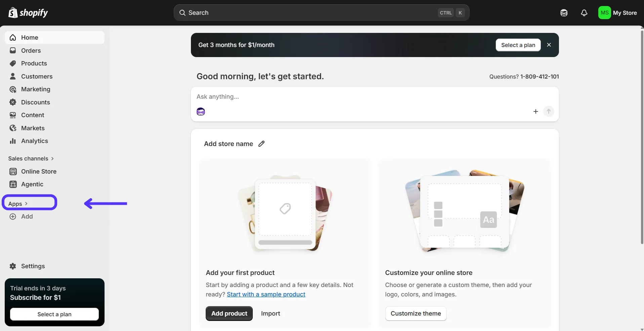The height and width of the screenshot is (331, 644).
Task: Click Select a plan in trial card
Action: [54, 314]
